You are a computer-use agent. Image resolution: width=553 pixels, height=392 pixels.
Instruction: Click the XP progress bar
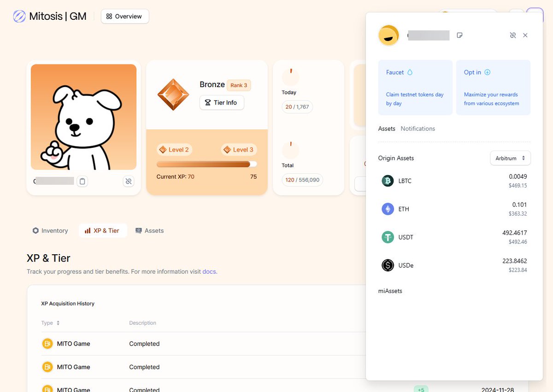pos(207,164)
